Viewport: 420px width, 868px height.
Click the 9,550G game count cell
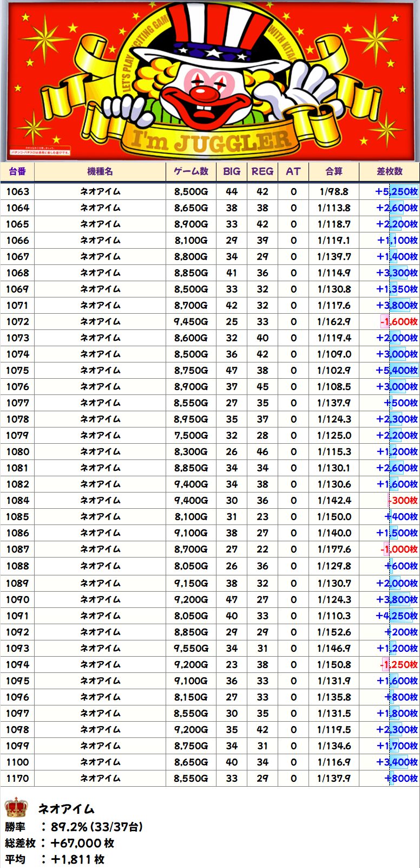click(191, 649)
